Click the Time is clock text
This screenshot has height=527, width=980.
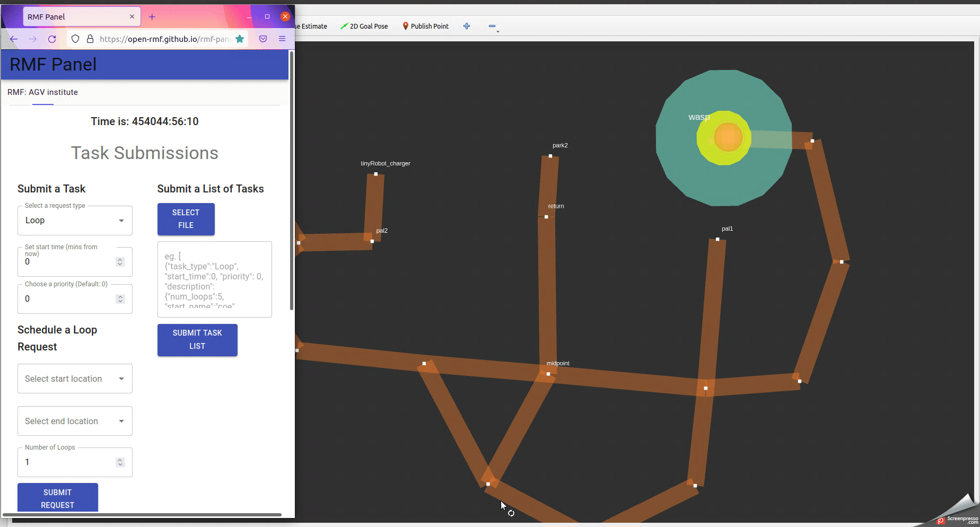click(145, 121)
